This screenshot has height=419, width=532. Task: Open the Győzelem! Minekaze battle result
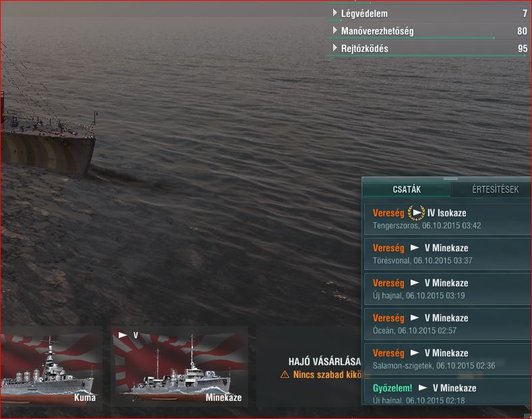pyautogui.click(x=447, y=391)
